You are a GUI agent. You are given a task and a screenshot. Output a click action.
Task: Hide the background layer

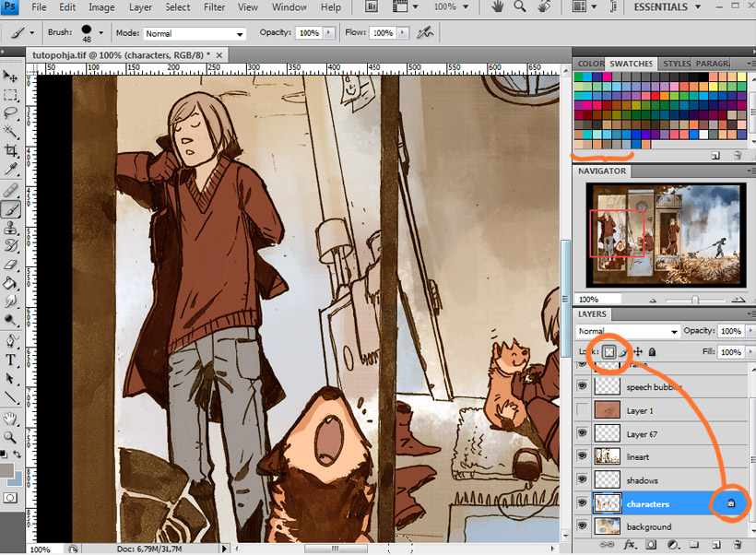(582, 526)
